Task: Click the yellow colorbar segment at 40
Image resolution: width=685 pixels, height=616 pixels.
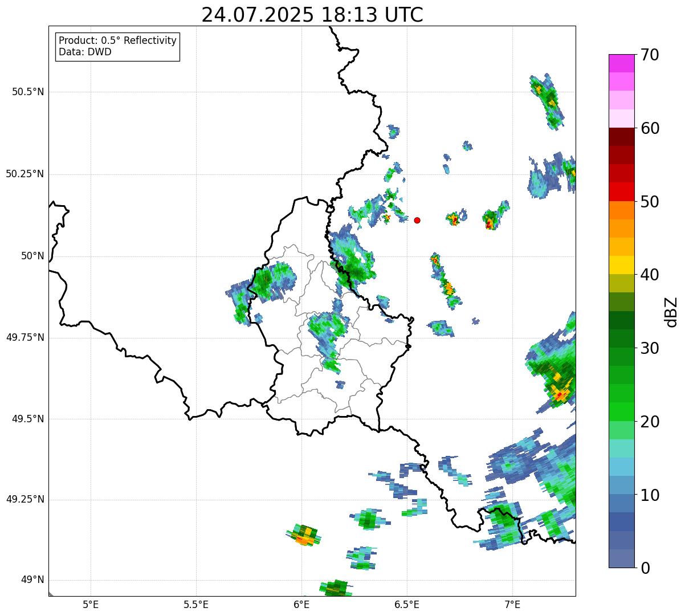Action: click(x=621, y=265)
